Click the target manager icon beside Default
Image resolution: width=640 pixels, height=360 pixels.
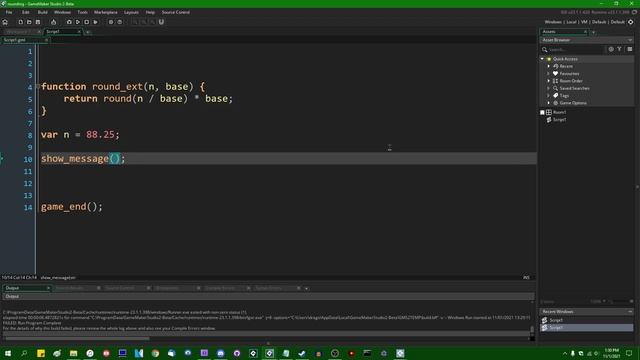tap(631, 22)
